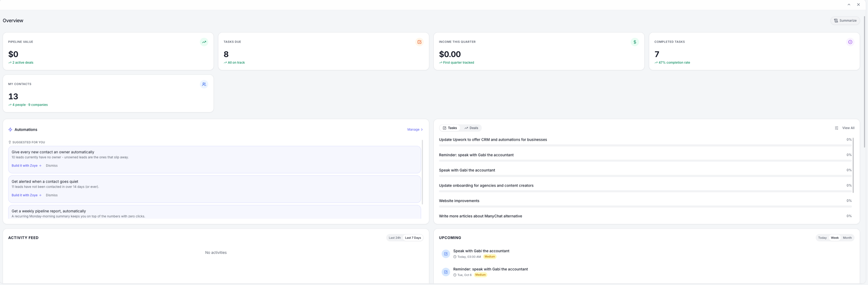
Task: Click the Tasks Due checkbox icon
Action: [x=419, y=42]
